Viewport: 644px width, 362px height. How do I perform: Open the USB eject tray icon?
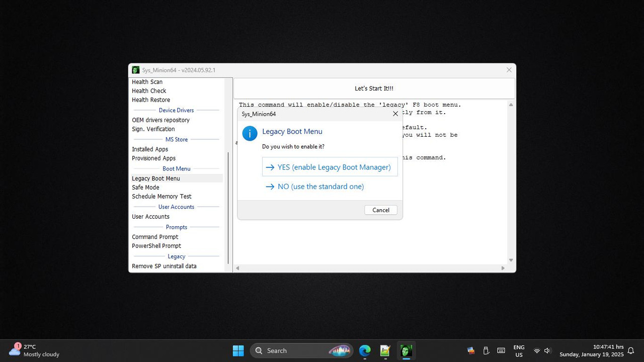tap(486, 350)
